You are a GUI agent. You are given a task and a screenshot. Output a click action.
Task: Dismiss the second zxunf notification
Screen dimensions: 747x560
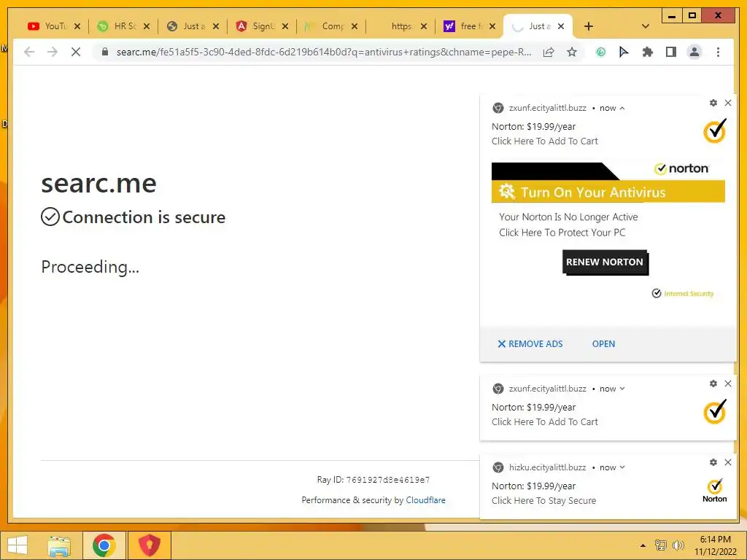[728, 384]
